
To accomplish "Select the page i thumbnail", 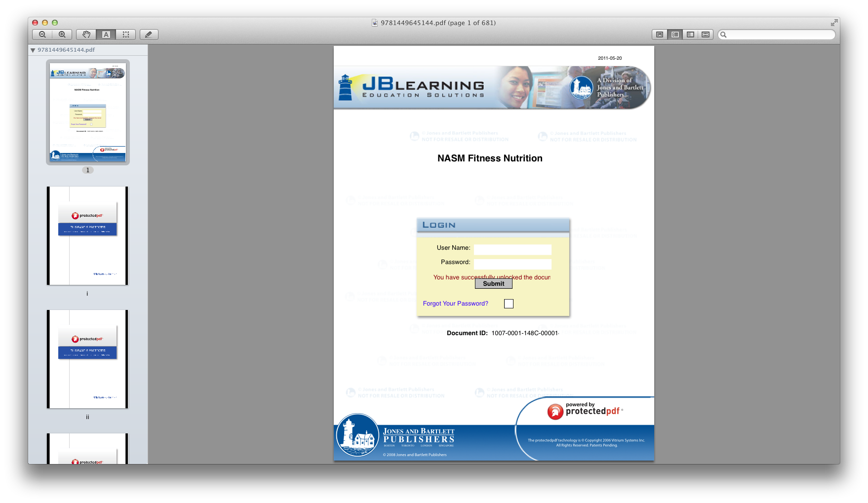I will coord(87,235).
